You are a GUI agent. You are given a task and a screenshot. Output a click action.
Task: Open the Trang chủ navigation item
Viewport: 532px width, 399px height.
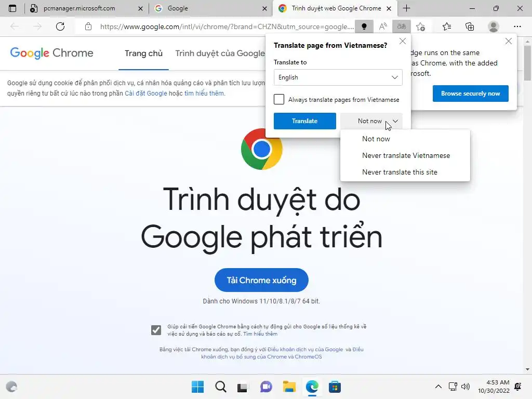pyautogui.click(x=143, y=54)
